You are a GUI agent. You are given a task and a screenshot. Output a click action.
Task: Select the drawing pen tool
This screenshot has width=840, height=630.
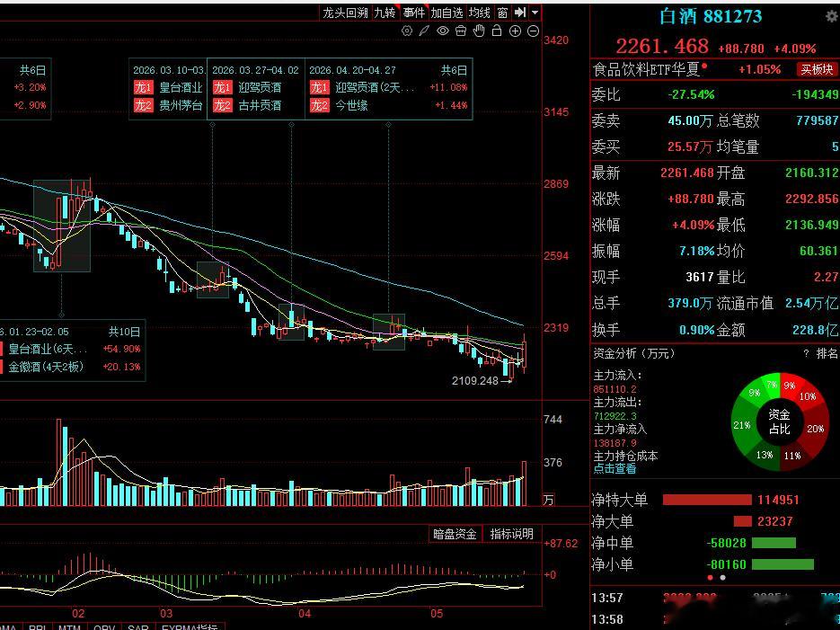(x=424, y=31)
